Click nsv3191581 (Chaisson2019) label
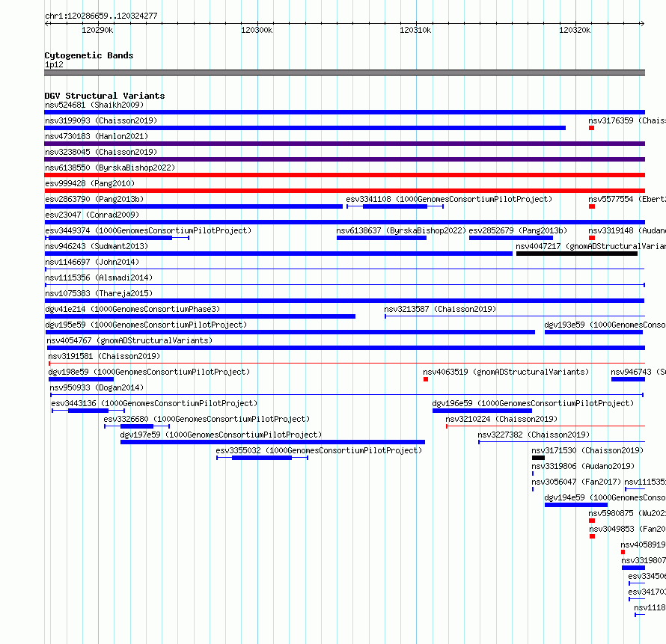The image size is (666, 644). [104, 356]
